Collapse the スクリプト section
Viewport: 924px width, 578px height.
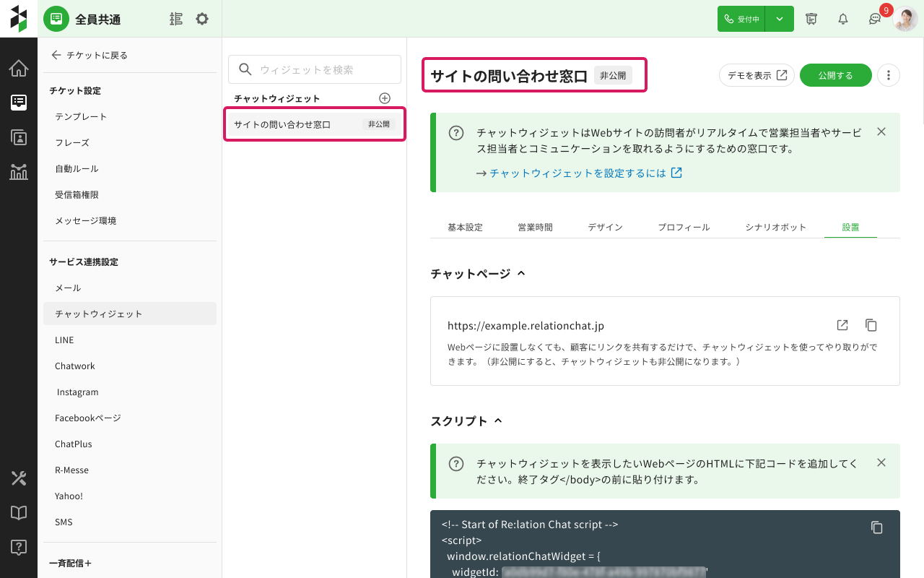(497, 421)
